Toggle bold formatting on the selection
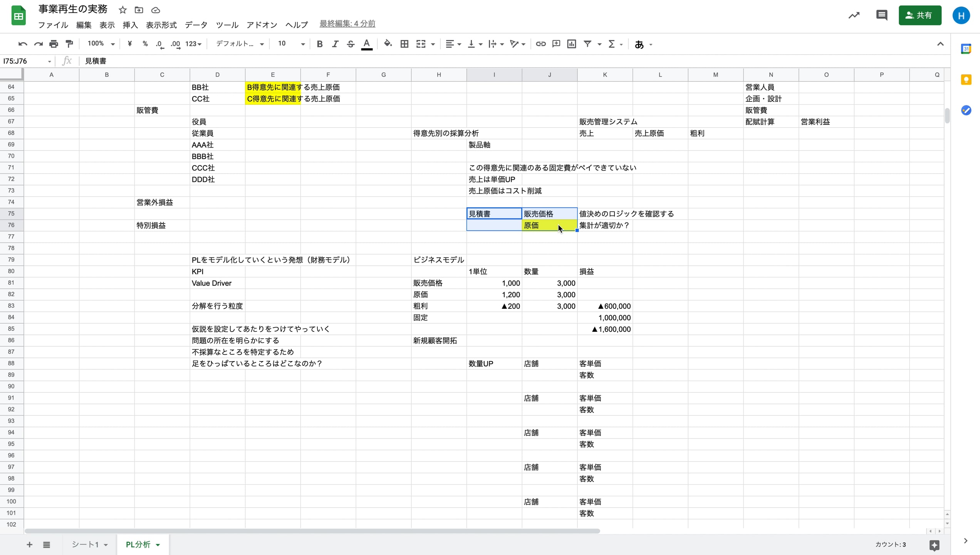This screenshot has width=980, height=555. click(319, 44)
